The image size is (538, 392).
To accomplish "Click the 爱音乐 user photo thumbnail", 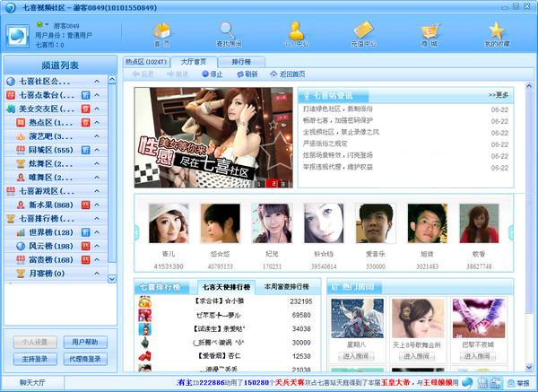I will pyautogui.click(x=376, y=223).
